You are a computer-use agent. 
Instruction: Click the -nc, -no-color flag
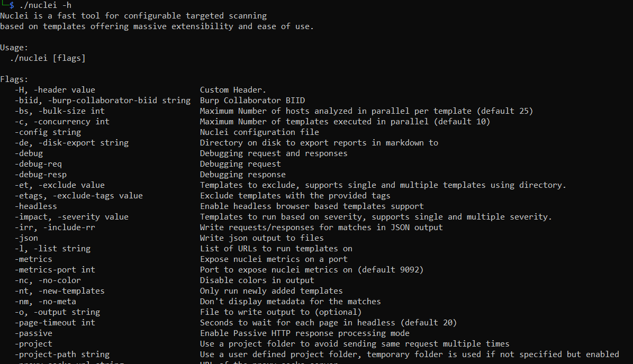[x=48, y=280]
